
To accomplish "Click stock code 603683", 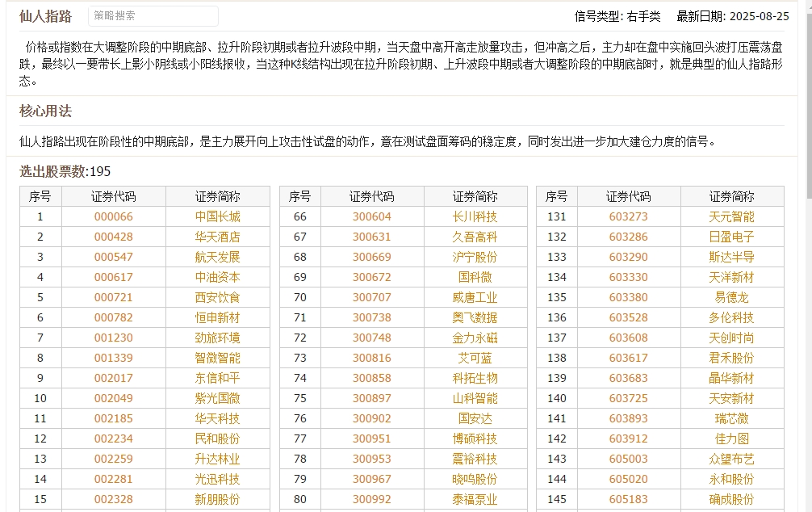I will 628,378.
